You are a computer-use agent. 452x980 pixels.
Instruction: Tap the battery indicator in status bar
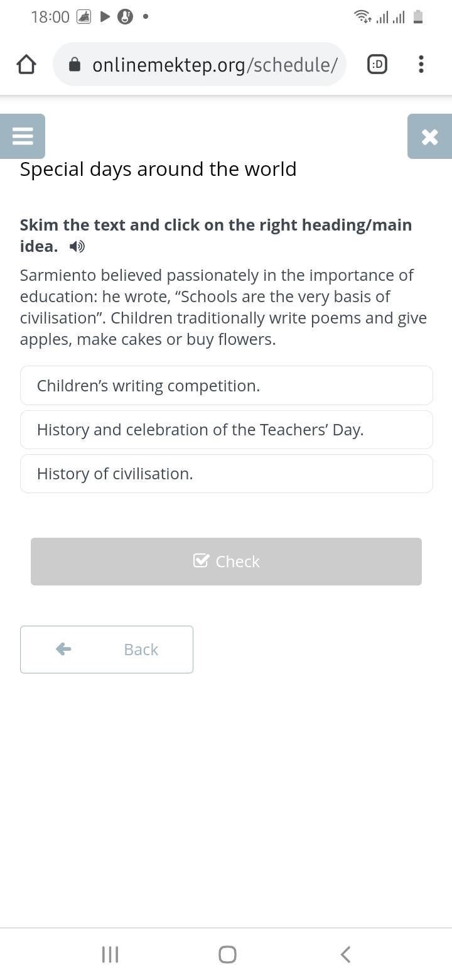(418, 17)
